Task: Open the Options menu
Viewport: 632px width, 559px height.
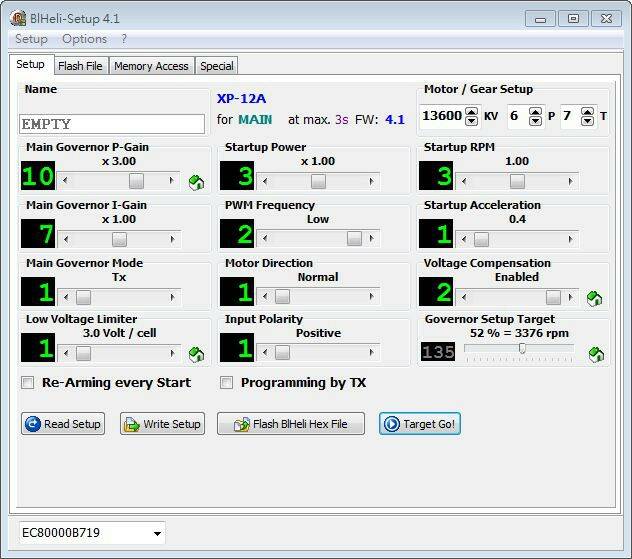Action: coord(85,39)
